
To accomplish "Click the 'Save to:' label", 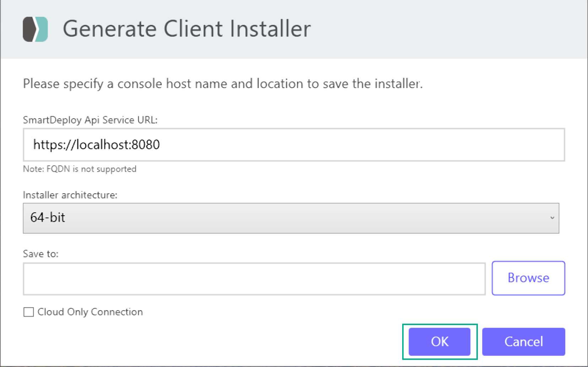I will click(x=41, y=254).
